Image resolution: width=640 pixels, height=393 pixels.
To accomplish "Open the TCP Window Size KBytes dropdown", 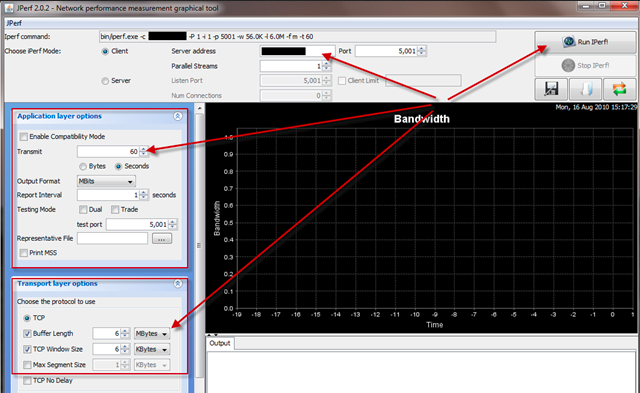I will click(x=152, y=349).
